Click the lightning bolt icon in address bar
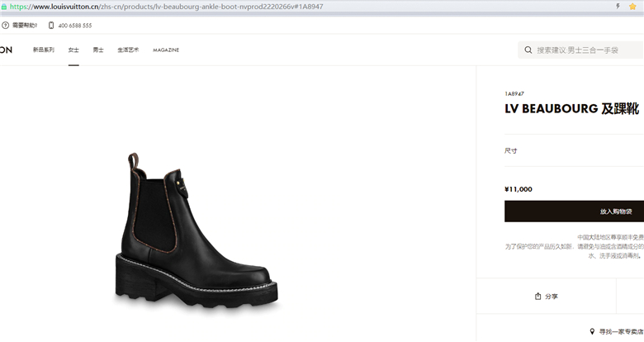644x342 pixels. (618, 6)
